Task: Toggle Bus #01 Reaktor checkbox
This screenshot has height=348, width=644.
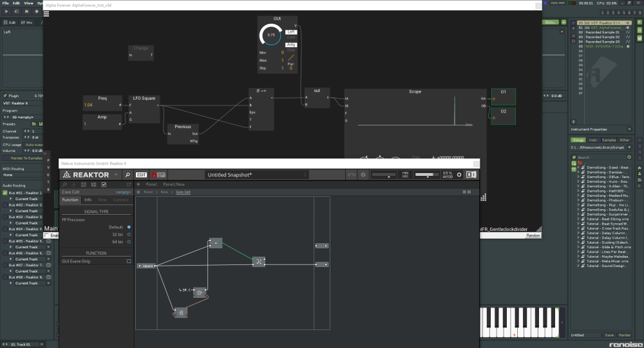Action: tap(5, 193)
